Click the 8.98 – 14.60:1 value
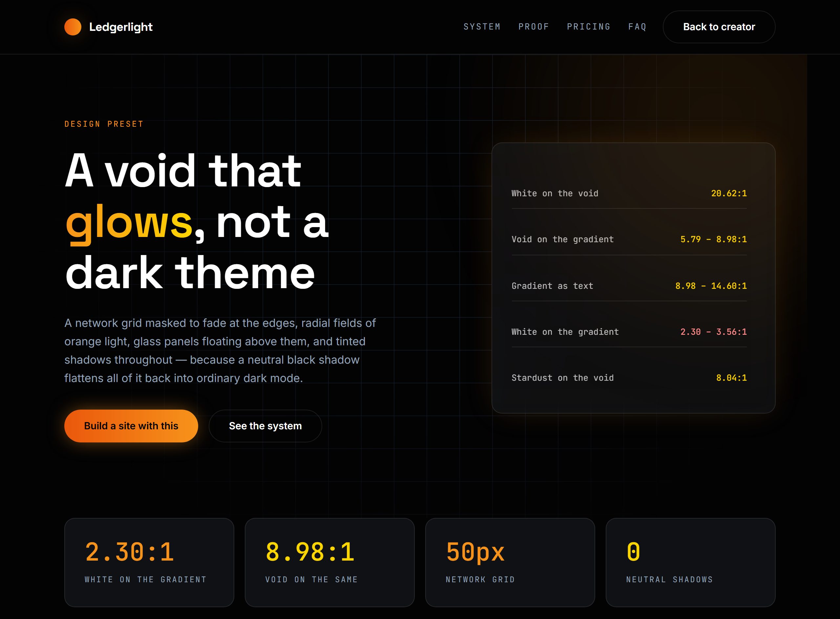The height and width of the screenshot is (619, 840). [x=711, y=286]
